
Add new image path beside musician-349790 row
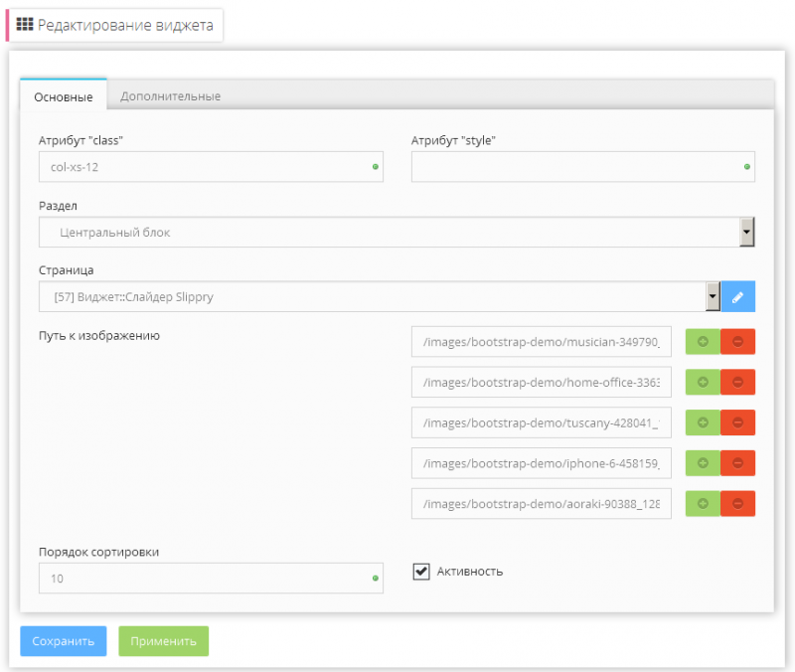click(702, 341)
